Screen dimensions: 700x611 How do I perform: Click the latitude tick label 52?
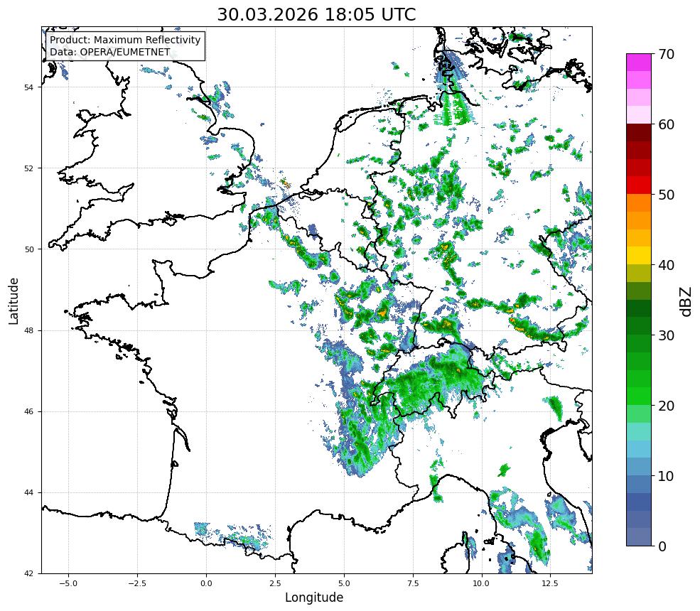28,168
